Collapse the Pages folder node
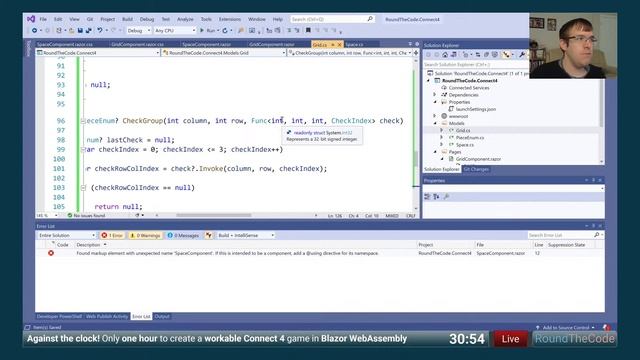The height and width of the screenshot is (360, 640). (435, 152)
